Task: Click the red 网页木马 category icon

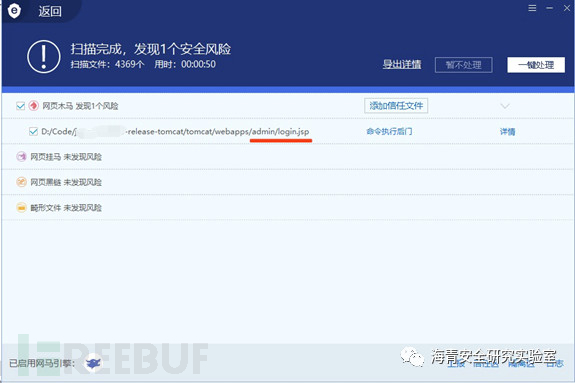Action: pos(34,106)
